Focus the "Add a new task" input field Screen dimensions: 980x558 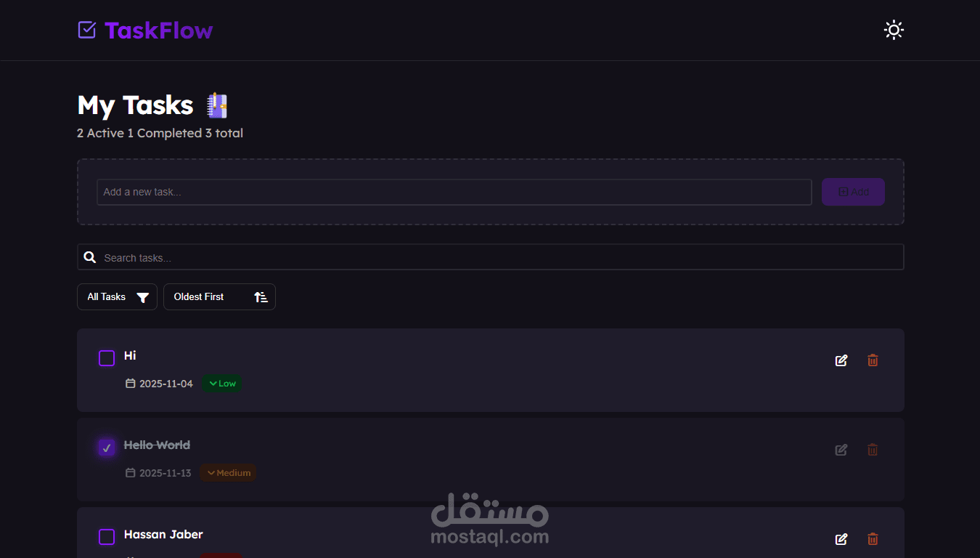coord(454,192)
